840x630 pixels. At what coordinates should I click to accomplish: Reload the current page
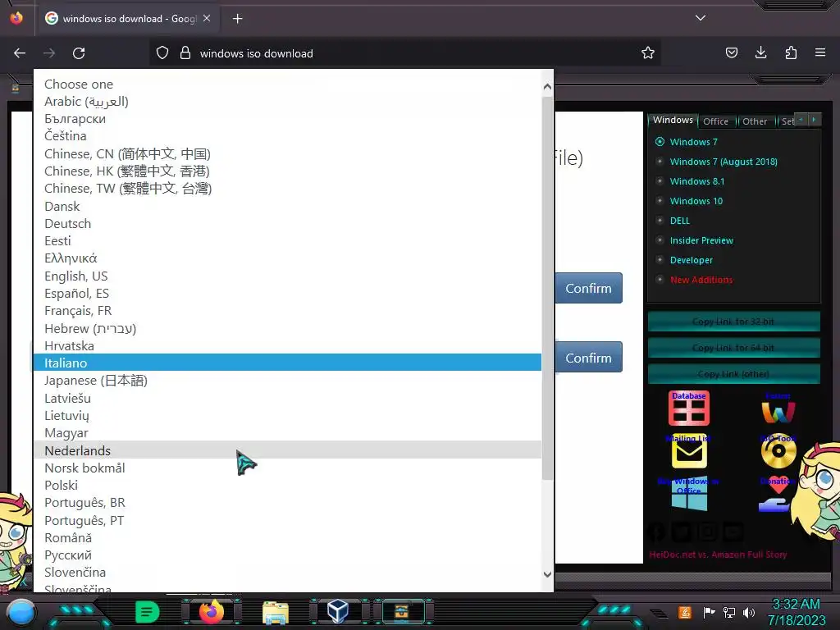click(79, 53)
